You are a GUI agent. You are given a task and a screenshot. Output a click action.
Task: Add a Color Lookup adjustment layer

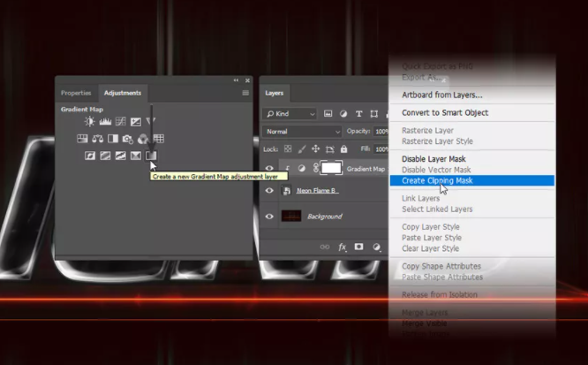[159, 139]
